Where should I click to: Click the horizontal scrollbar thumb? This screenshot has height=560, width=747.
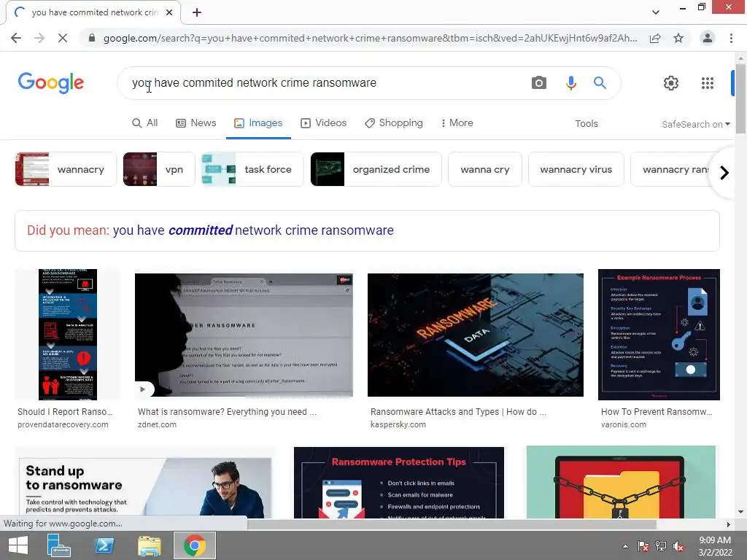[x=452, y=524]
